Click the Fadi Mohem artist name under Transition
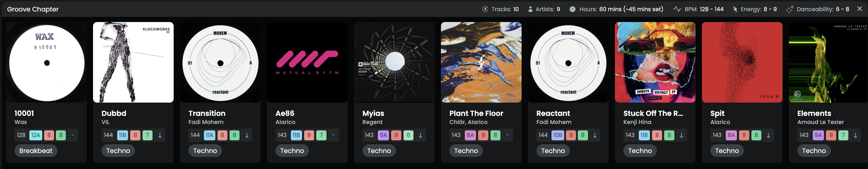Image resolution: width=868 pixels, height=169 pixels. [x=206, y=122]
